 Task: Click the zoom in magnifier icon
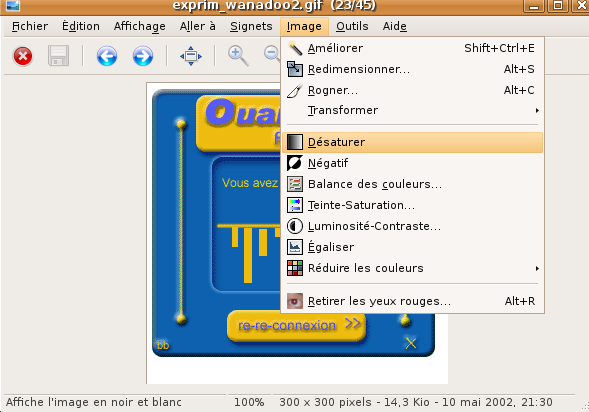[x=238, y=56]
